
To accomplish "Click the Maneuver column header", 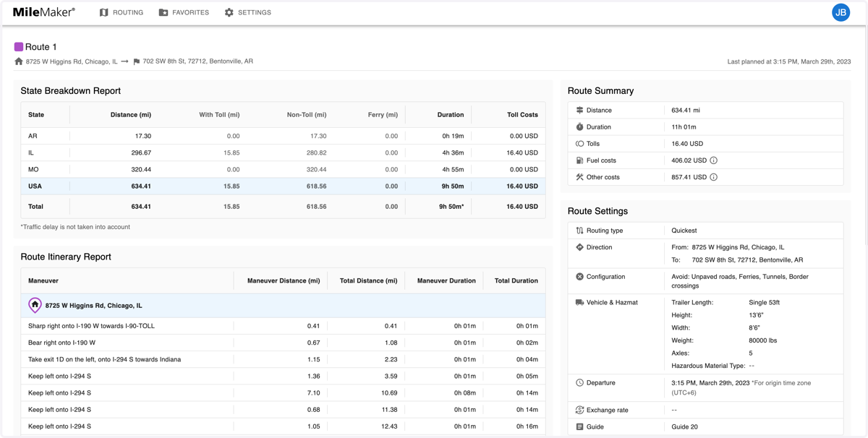I will (x=43, y=280).
